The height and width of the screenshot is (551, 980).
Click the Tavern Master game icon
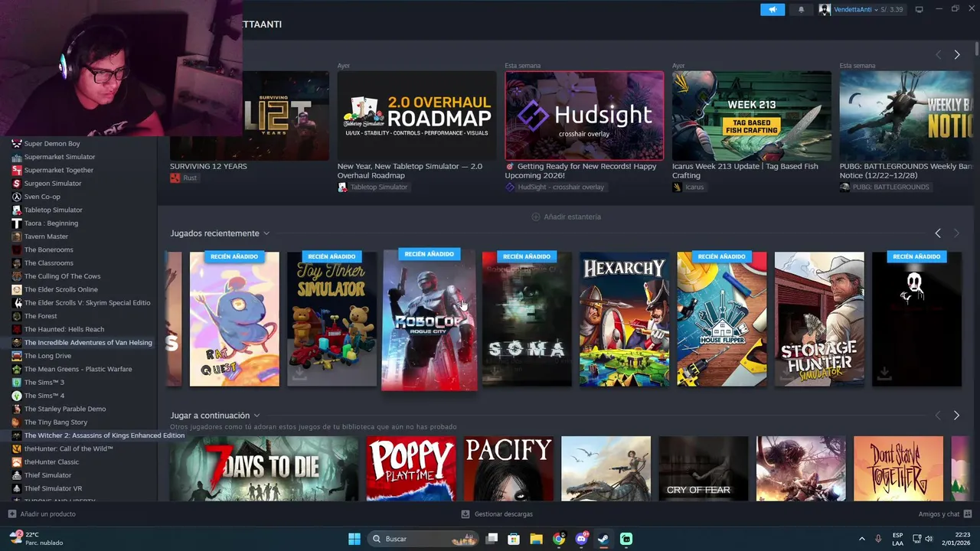(x=17, y=236)
